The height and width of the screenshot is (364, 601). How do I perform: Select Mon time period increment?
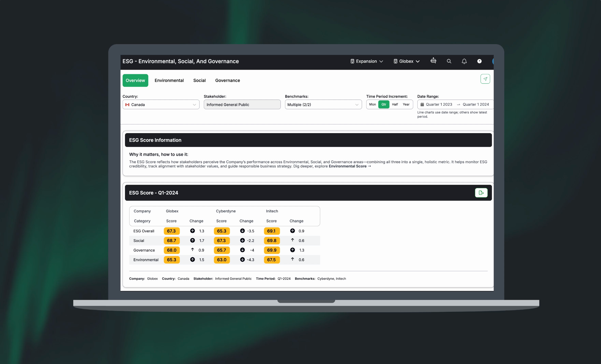tap(372, 104)
